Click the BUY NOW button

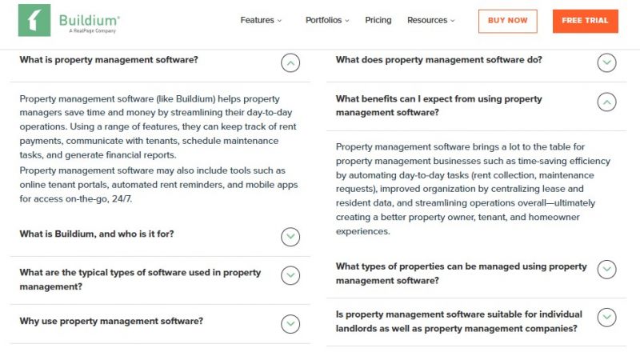(508, 21)
